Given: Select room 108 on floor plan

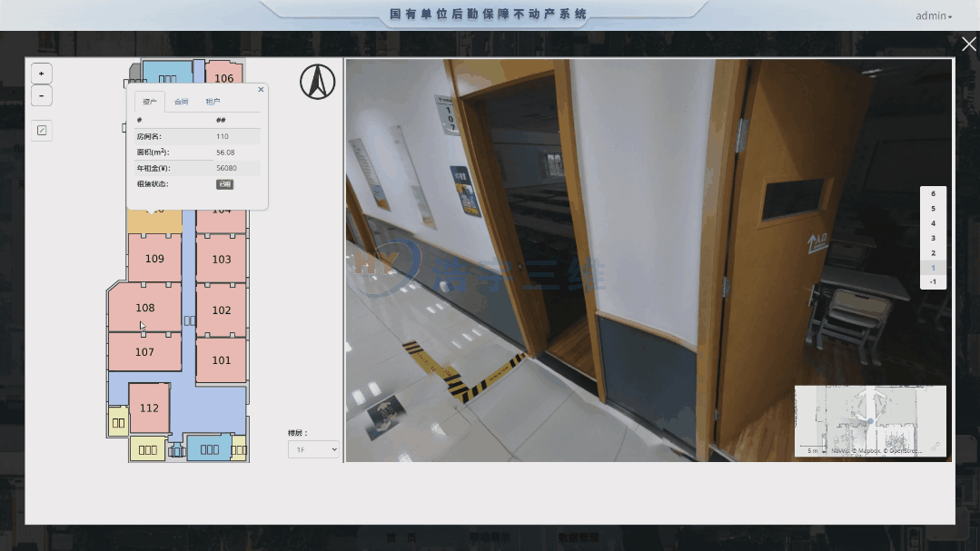Looking at the screenshot, I should (x=145, y=308).
